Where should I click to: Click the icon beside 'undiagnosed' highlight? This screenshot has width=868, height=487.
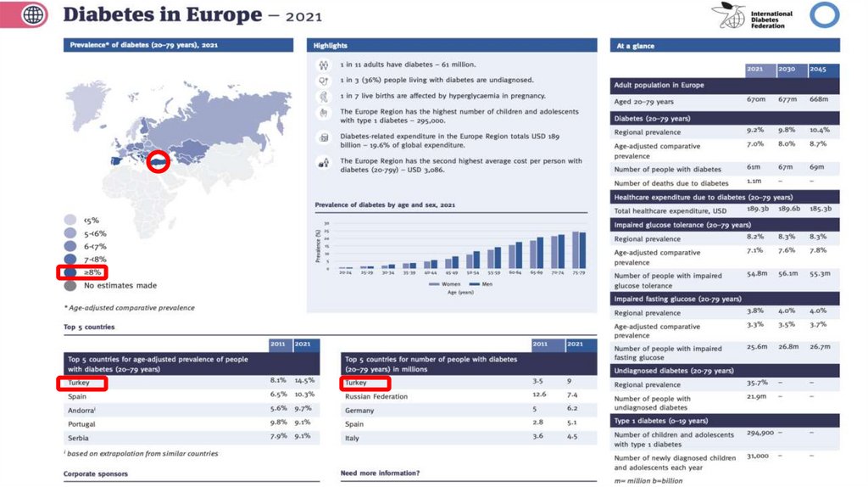click(323, 81)
